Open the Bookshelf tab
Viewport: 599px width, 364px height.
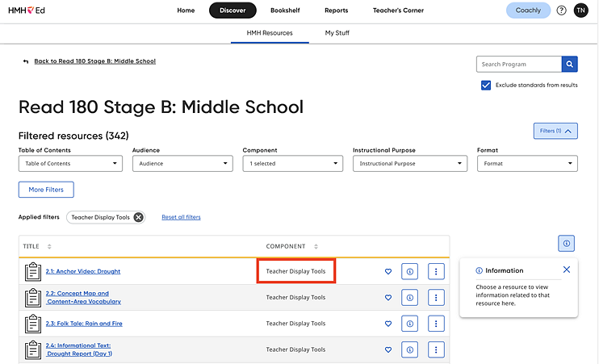click(x=285, y=10)
